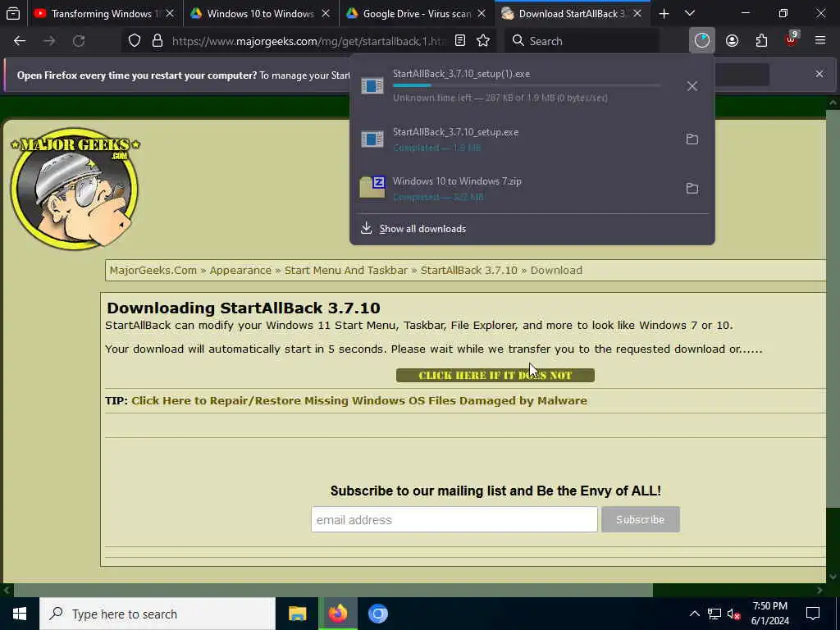Open StartAllBack_3.7.10_setup.exe completed download
Viewport: 840px width, 630px height.
tap(514, 139)
